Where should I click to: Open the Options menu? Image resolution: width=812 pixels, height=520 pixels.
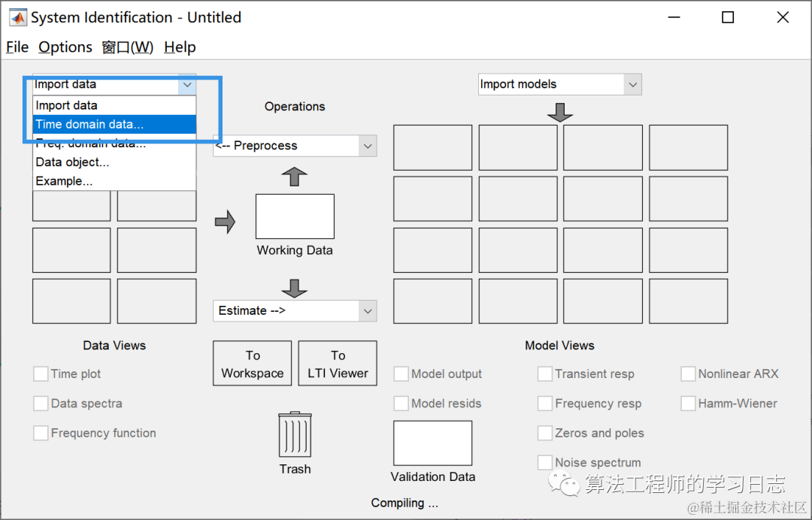65,47
